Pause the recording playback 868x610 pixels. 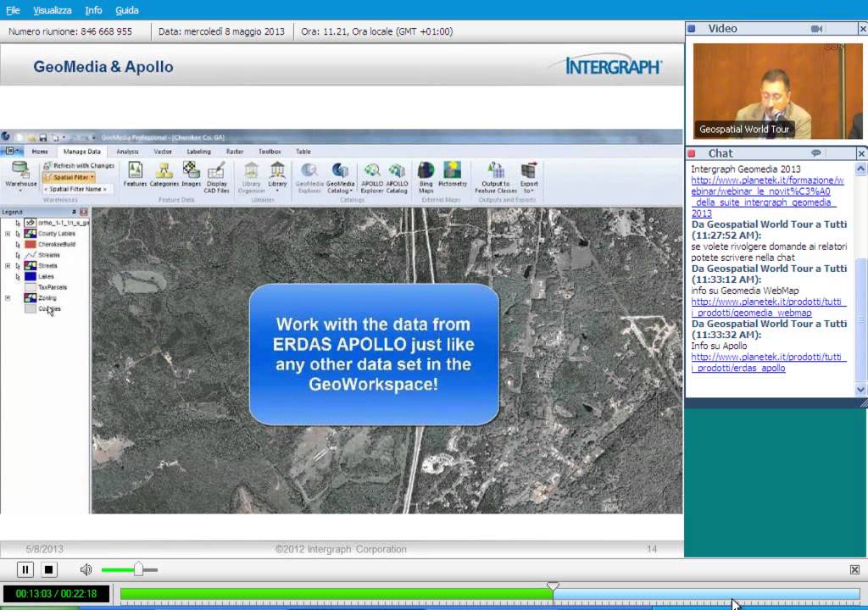pyautogui.click(x=25, y=569)
